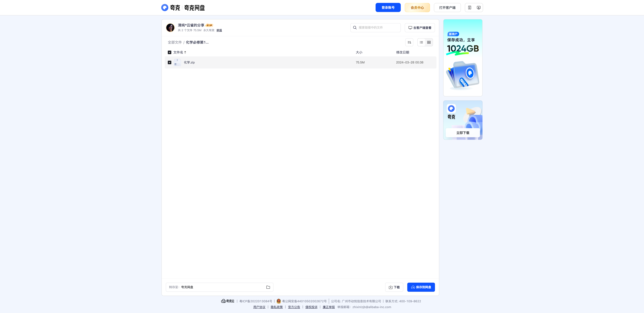Open the 官方公告 link
The height and width of the screenshot is (313, 644).
pyautogui.click(x=294, y=307)
